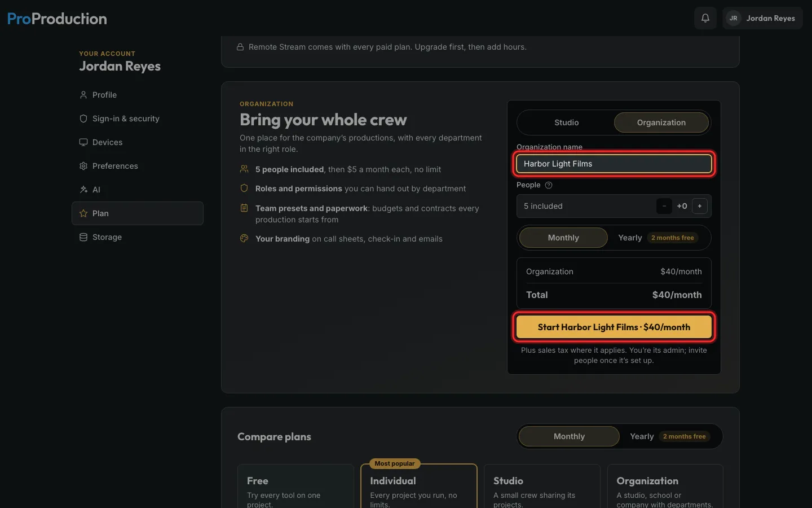812x508 pixels.
Task: Click the palette icon by Your branding
Action: coord(244,238)
